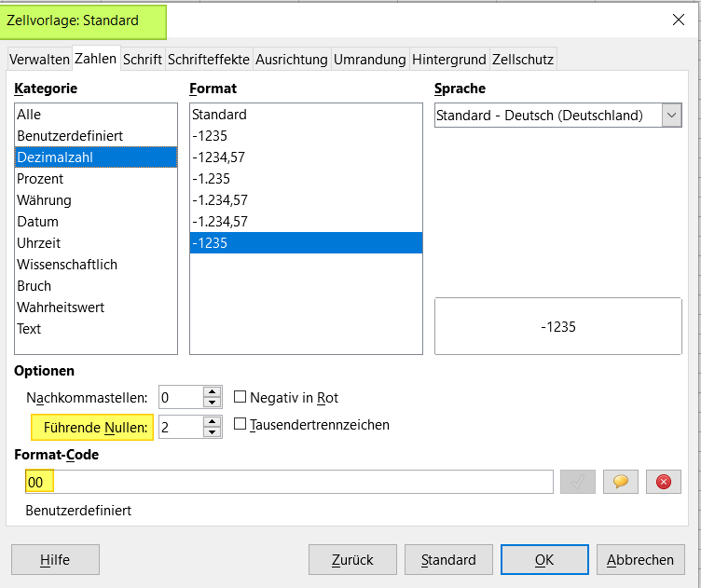Click the green checkmark accept format code icon

click(578, 482)
